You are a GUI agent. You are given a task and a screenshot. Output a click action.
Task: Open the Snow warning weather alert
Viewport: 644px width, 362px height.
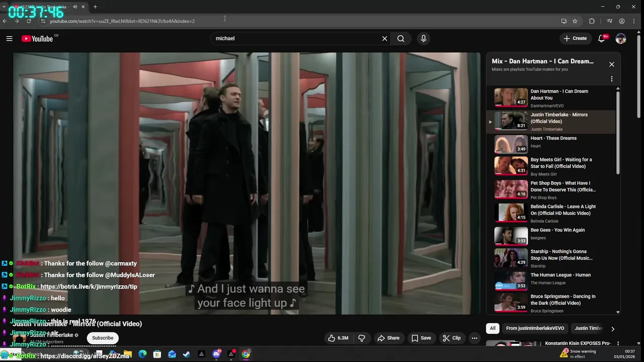[579, 354]
